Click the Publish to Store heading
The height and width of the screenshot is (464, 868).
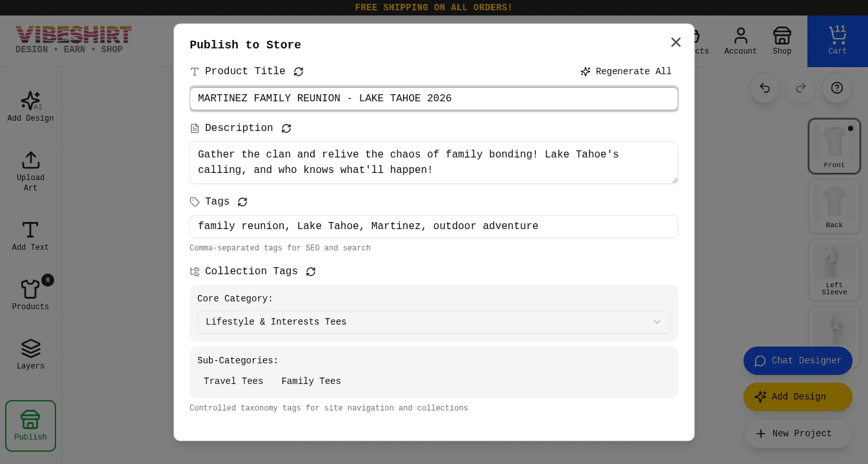coord(245,45)
